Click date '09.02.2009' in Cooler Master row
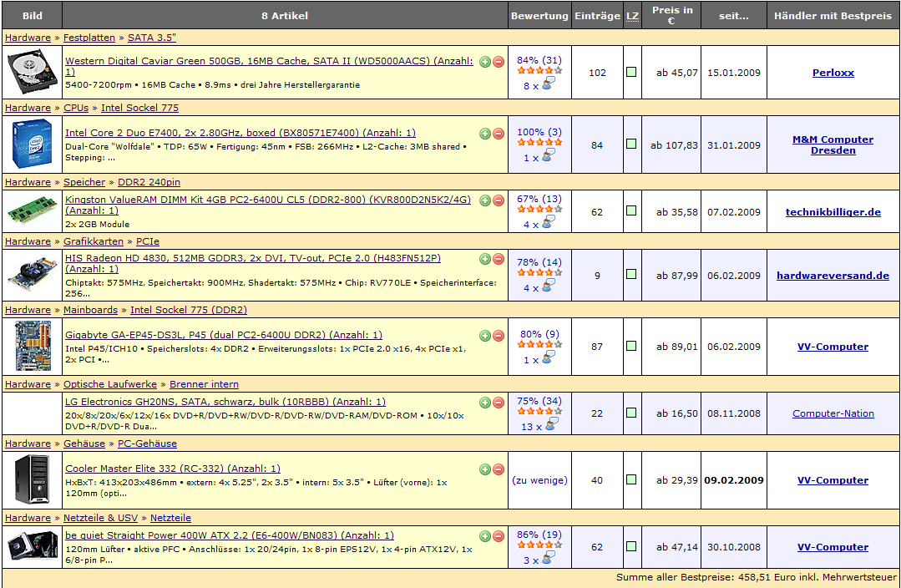 734,480
